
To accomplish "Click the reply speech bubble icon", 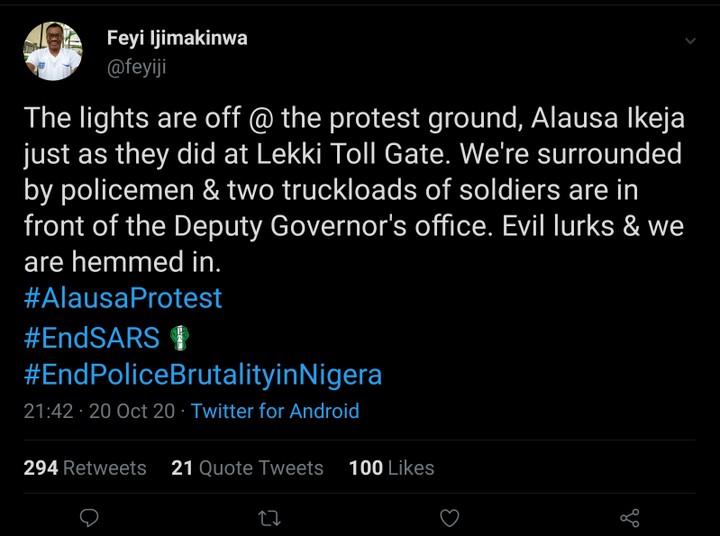I will tap(89, 518).
